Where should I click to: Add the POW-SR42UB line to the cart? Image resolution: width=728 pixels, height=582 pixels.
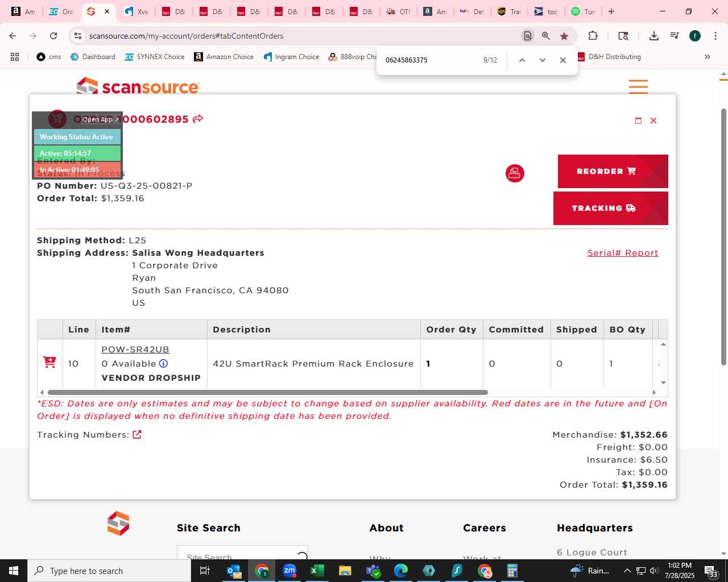(49, 362)
